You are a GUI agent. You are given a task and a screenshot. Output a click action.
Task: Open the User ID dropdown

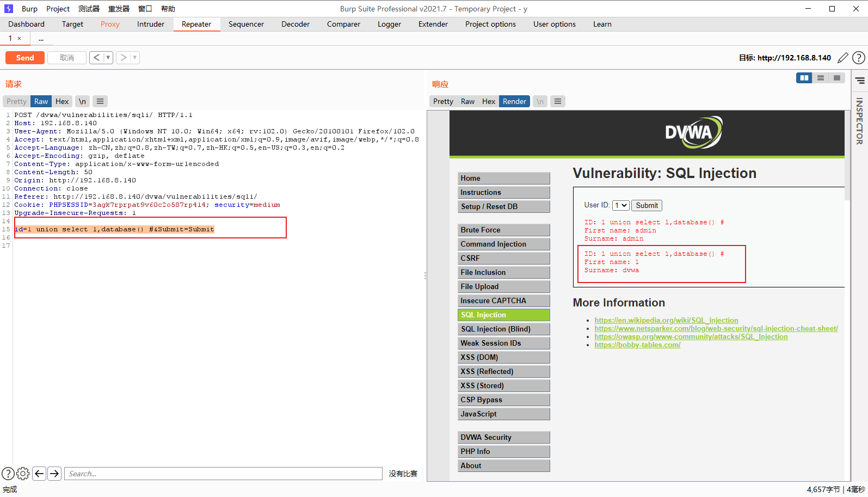[621, 205]
